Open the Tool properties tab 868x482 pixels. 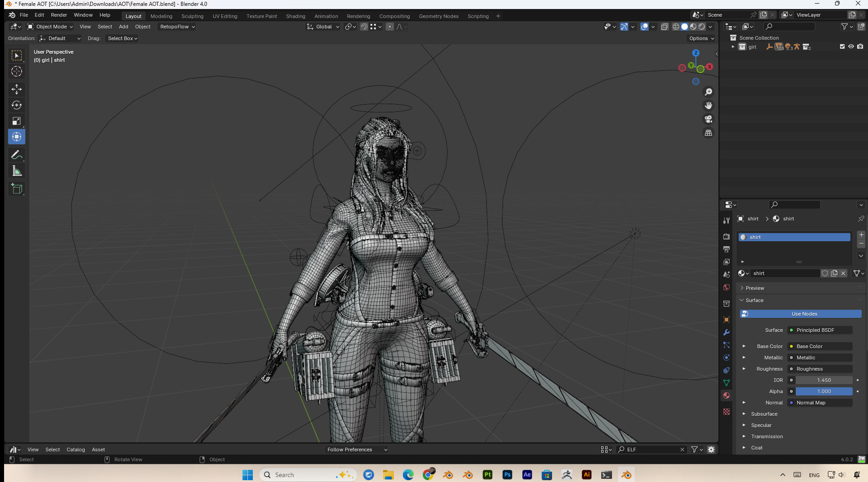coord(726,220)
